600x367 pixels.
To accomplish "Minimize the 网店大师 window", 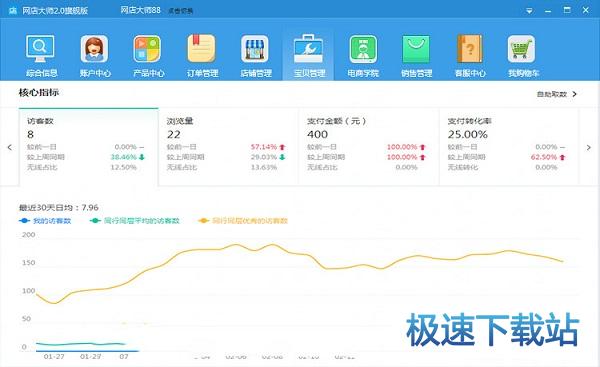I will tap(548, 11).
